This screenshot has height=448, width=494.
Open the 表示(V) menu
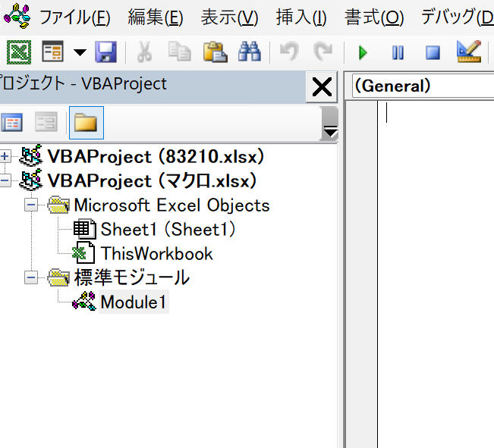pyautogui.click(x=230, y=17)
